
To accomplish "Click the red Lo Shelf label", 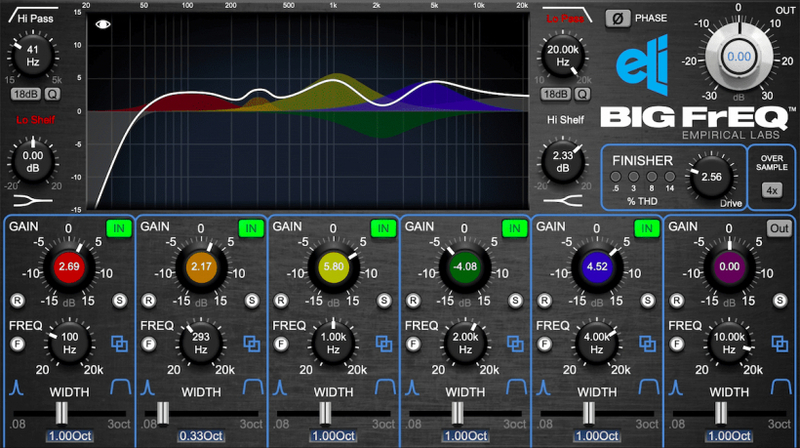I will point(35,120).
